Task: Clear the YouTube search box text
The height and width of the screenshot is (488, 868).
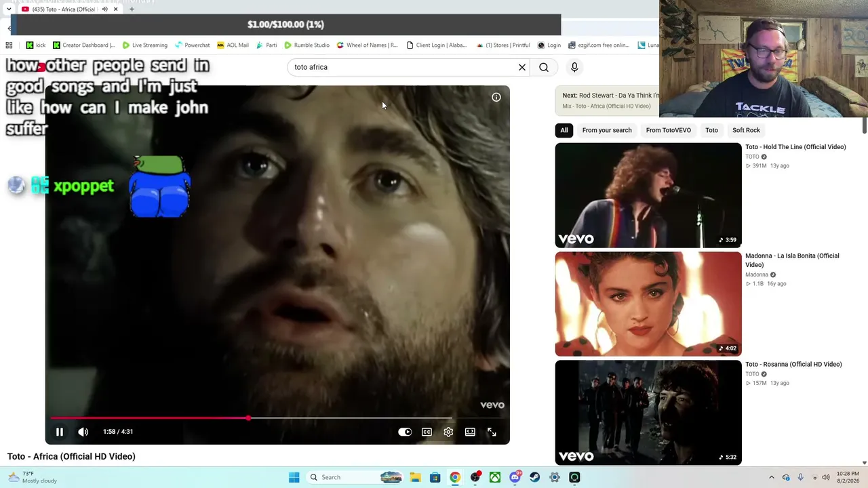Action: (522, 67)
